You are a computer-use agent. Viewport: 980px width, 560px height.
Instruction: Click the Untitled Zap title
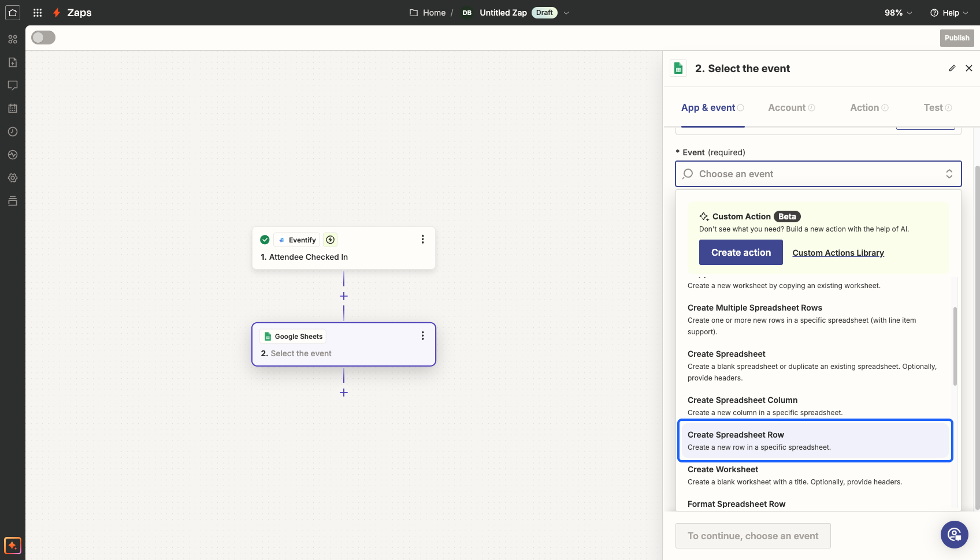coord(503,13)
